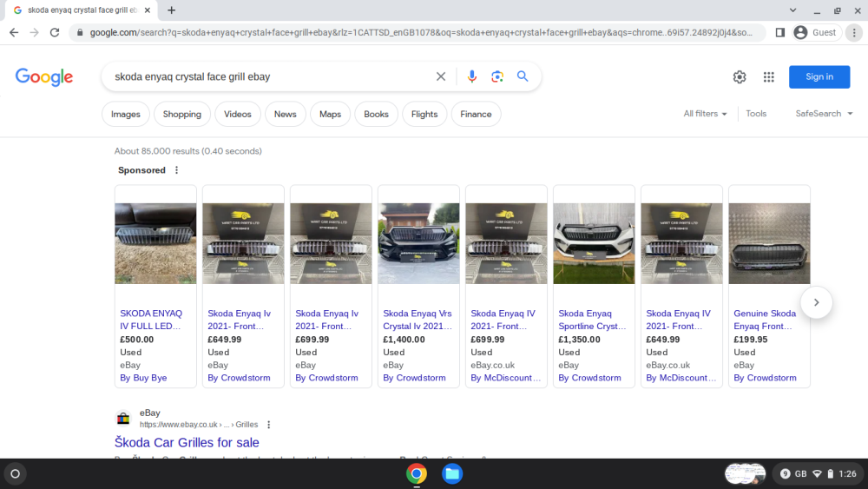
Task: Click the Google logo
Action: coord(44,77)
